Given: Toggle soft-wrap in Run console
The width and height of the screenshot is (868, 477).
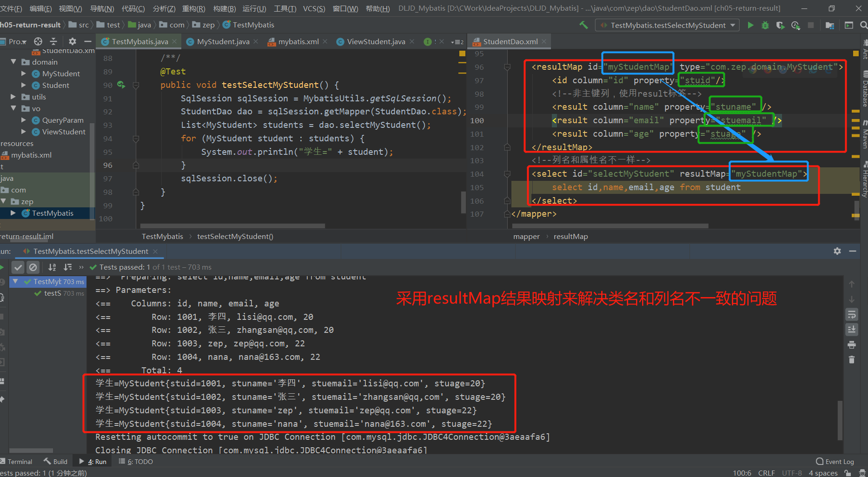Looking at the screenshot, I should pos(852,315).
